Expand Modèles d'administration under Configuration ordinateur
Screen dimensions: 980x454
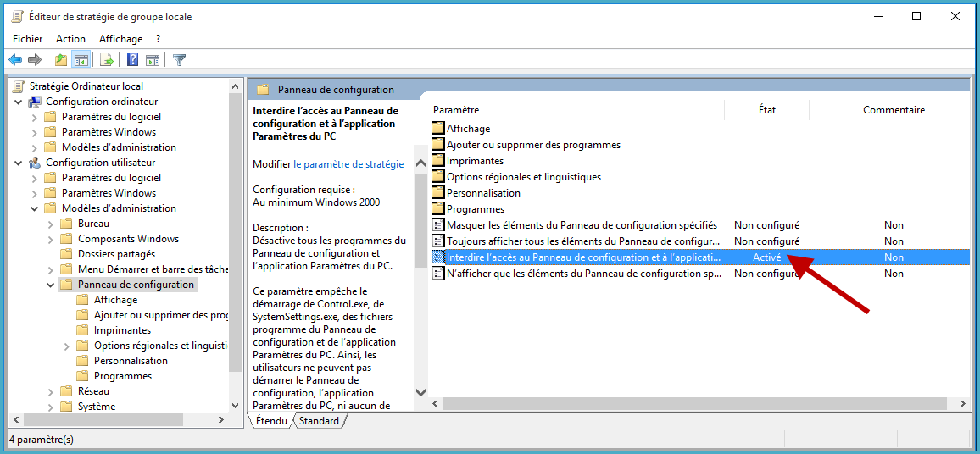tap(35, 147)
